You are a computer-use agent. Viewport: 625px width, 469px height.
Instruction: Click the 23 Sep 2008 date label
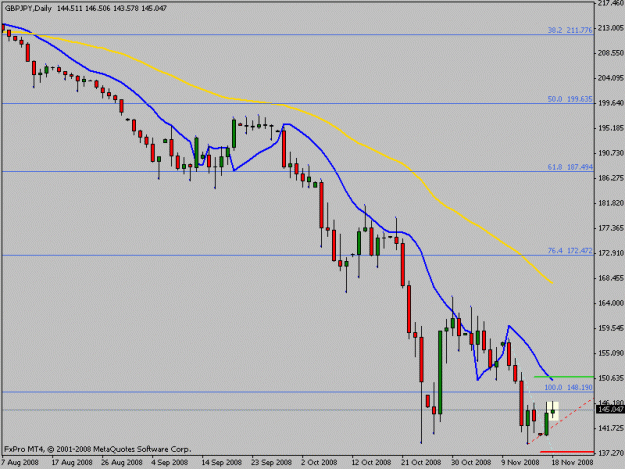(x=271, y=463)
